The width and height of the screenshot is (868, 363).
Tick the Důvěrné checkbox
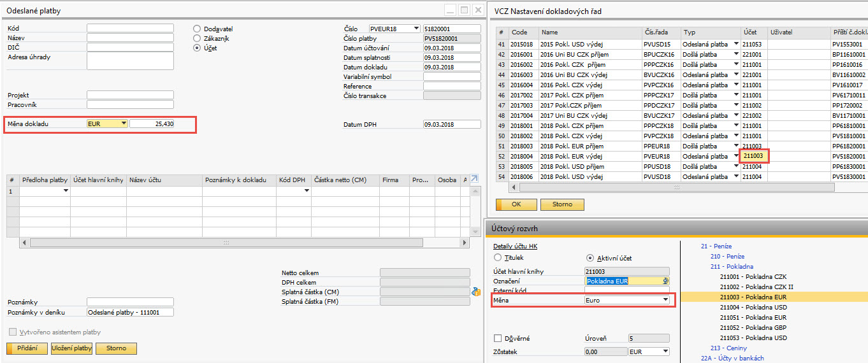click(498, 338)
